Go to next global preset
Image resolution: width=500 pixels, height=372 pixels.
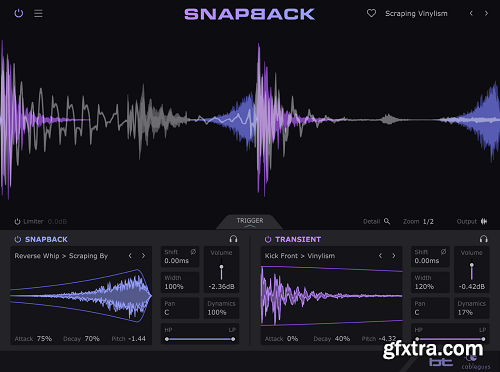[x=486, y=13]
